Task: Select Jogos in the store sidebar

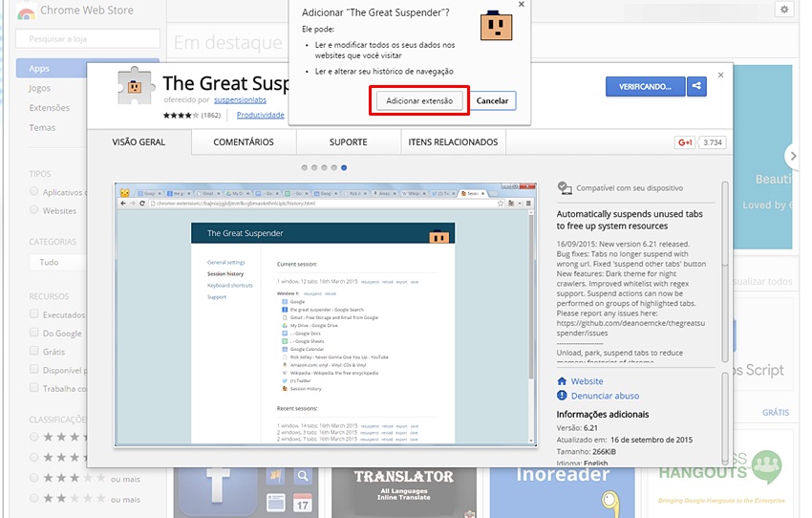Action: [40, 88]
